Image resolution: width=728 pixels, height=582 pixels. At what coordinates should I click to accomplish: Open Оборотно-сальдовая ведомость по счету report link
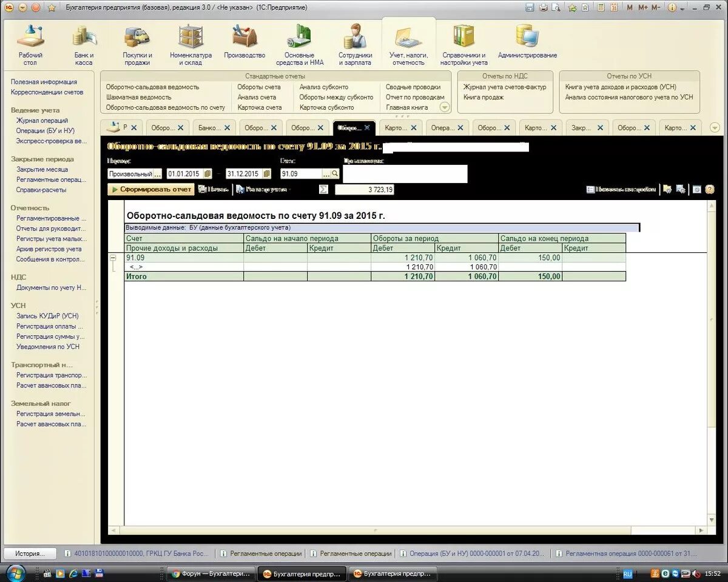pyautogui.click(x=166, y=107)
